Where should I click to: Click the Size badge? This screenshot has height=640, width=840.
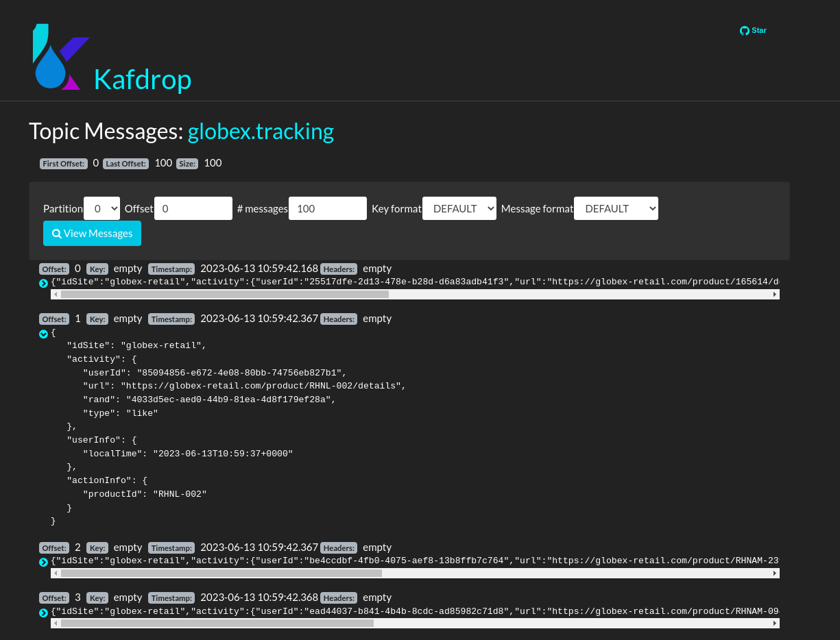click(187, 164)
